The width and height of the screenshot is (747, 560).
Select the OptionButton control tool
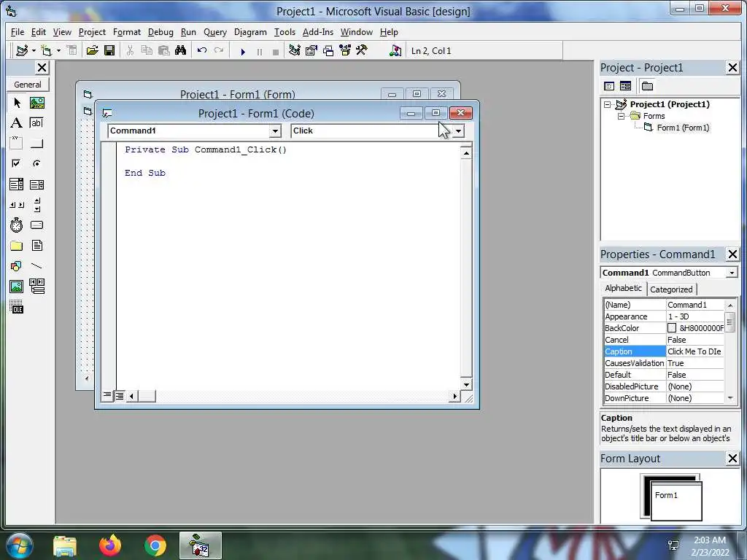(36, 163)
